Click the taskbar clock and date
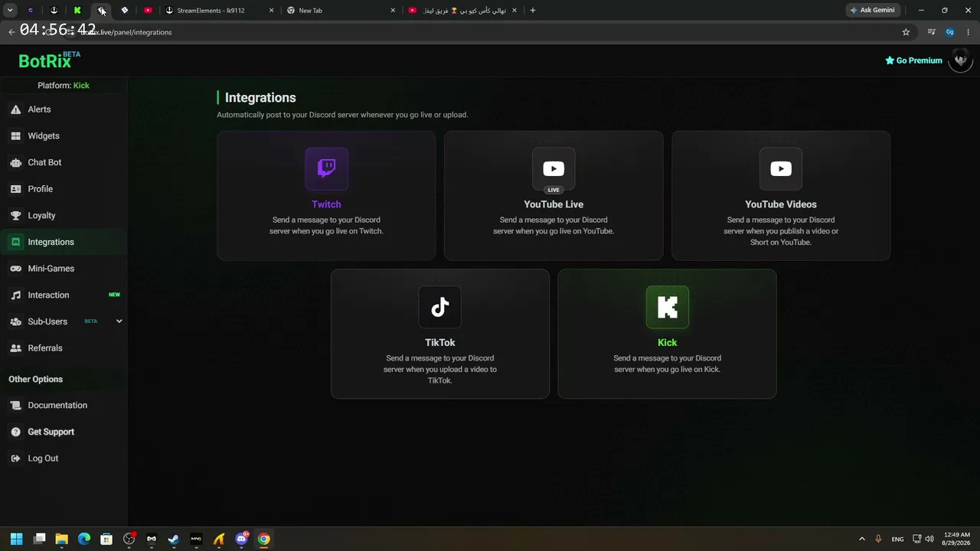This screenshot has height=551, width=980. [x=956, y=539]
